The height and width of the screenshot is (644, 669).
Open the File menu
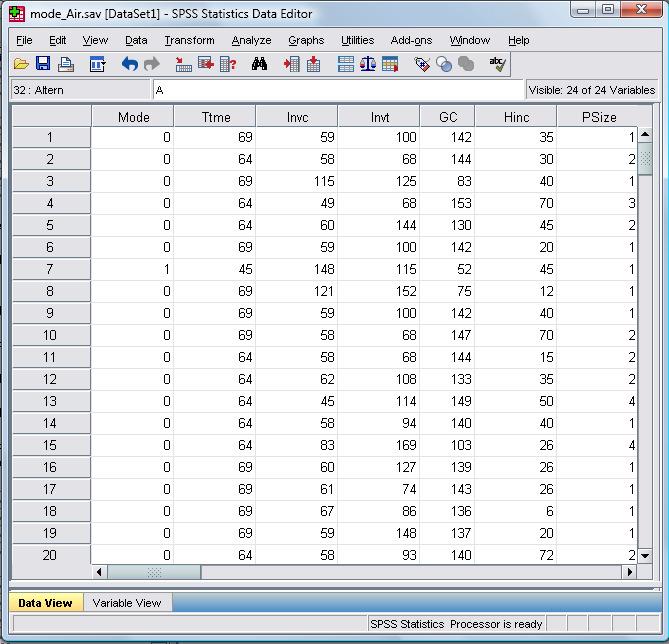[24, 40]
